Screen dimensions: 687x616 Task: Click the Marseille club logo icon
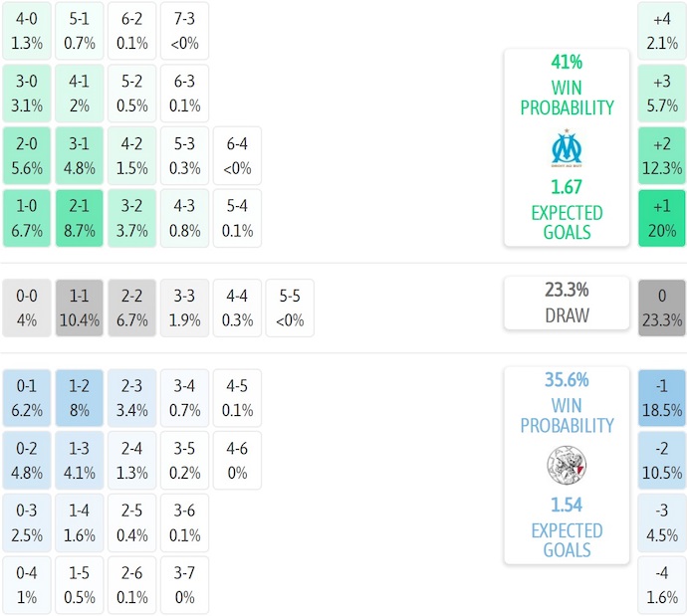[567, 147]
